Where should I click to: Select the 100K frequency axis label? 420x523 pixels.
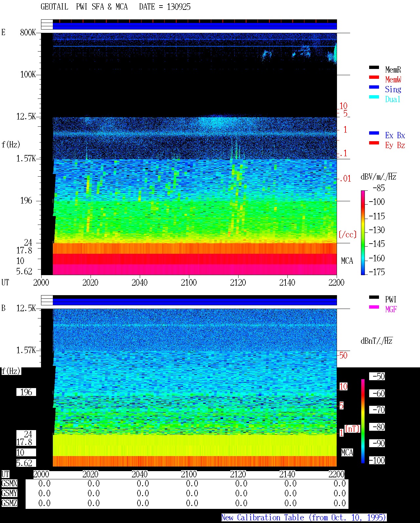point(28,74)
